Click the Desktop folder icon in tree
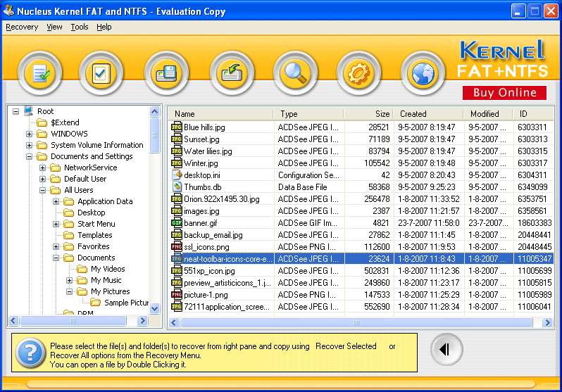562x392 pixels. tap(68, 213)
